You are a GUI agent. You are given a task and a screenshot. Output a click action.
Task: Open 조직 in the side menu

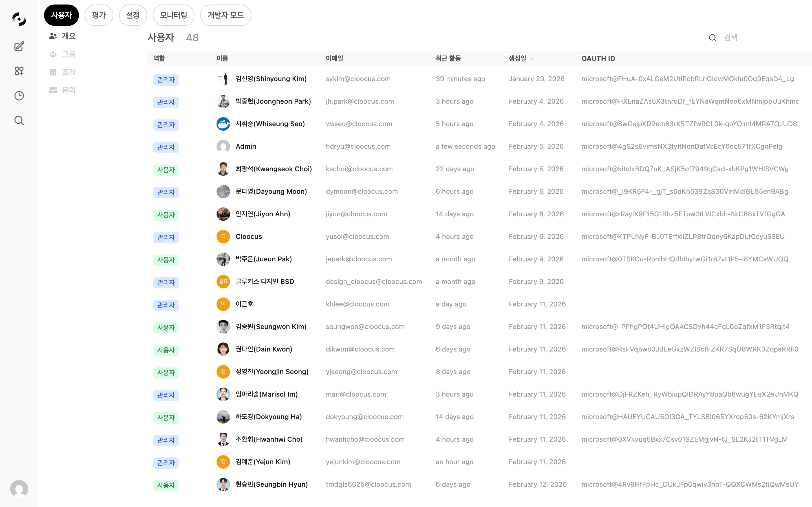[69, 72]
